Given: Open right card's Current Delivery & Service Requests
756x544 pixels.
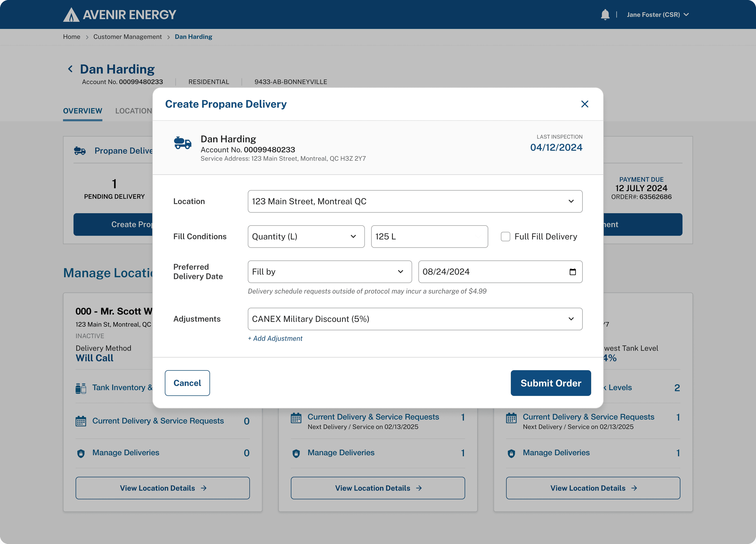Looking at the screenshot, I should (x=588, y=417).
